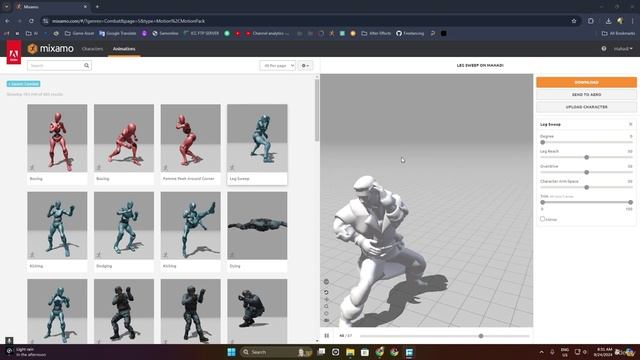Bookmark this page with the star icon
The image size is (640, 360).
click(574, 21)
